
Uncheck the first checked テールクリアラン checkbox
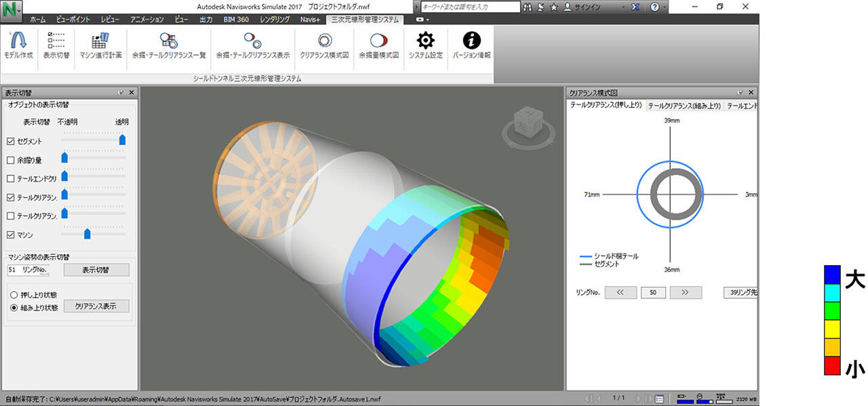click(x=10, y=197)
